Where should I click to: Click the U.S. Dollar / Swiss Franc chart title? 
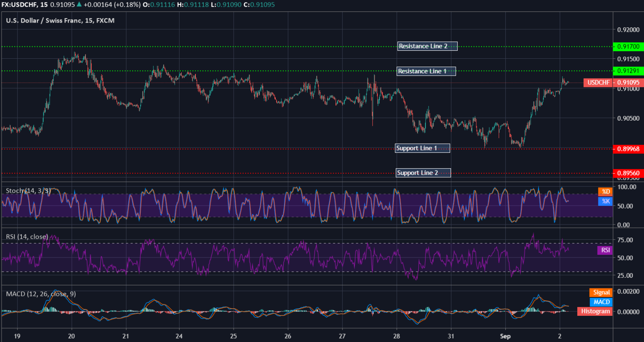[x=60, y=21]
